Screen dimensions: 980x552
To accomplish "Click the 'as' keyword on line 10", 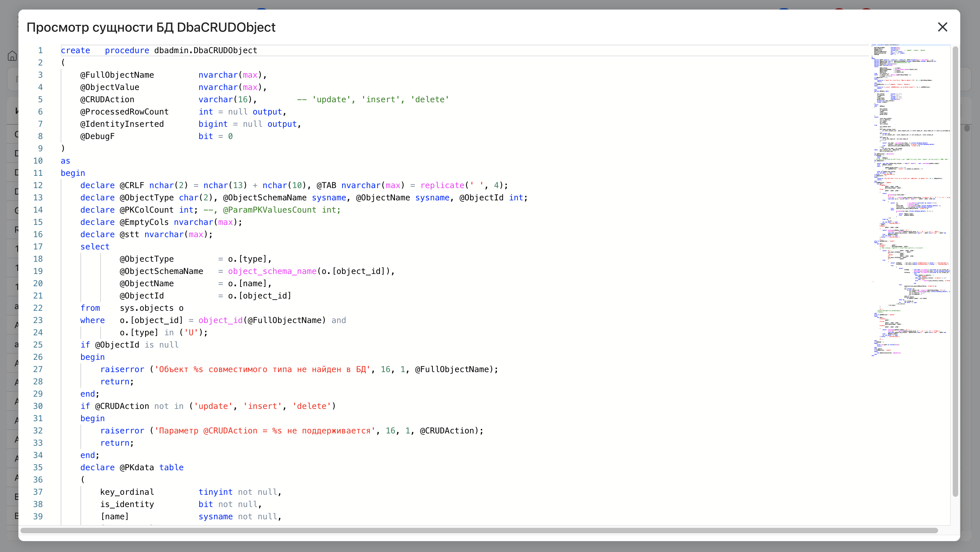I will 65,161.
